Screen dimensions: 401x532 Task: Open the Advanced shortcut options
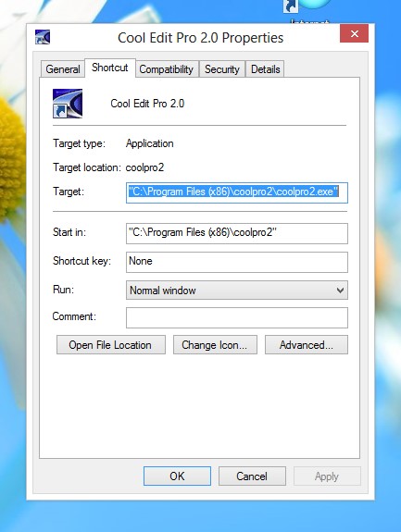tap(307, 345)
